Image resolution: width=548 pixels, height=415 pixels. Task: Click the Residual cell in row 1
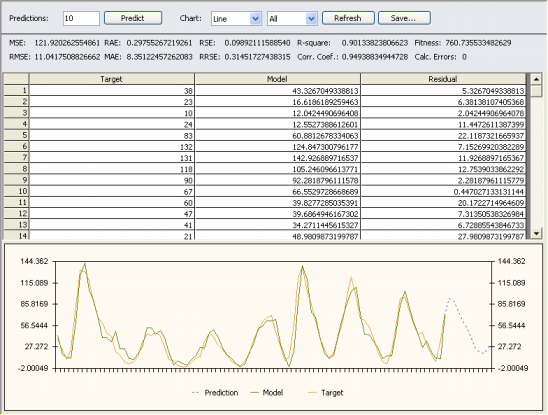click(x=443, y=91)
